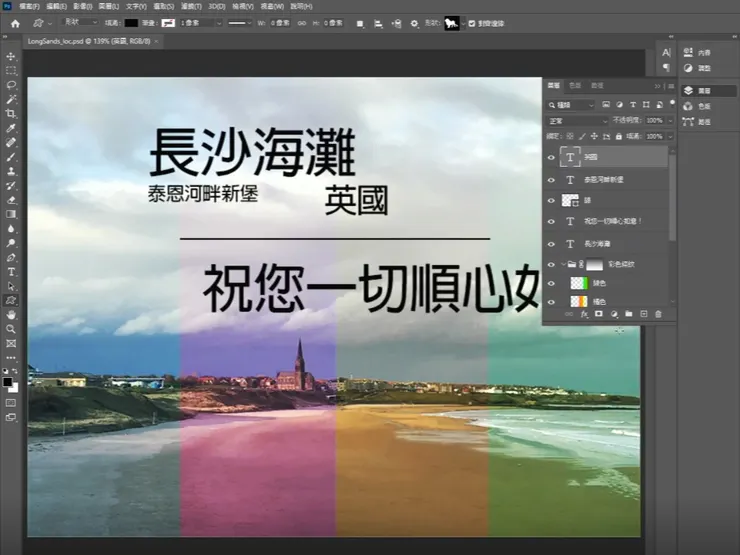Click the 路徑 button in right dock
740x555 pixels.
(697, 122)
